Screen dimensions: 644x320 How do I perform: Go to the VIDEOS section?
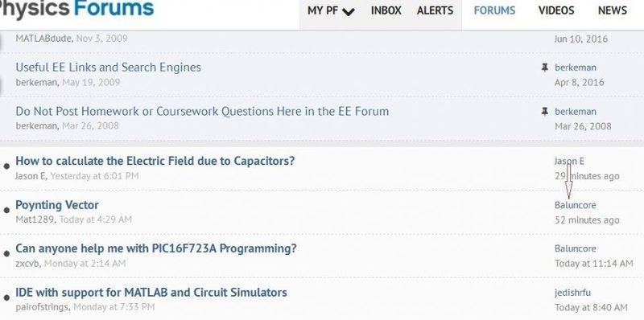tap(556, 10)
